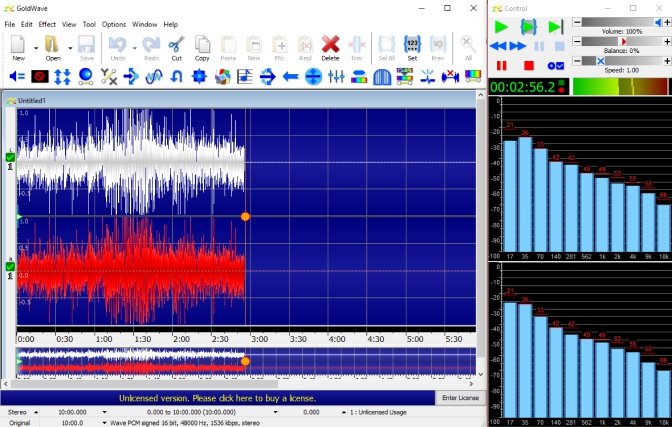
Task: Click the blue left arrow effect icon
Action: (x=291, y=77)
